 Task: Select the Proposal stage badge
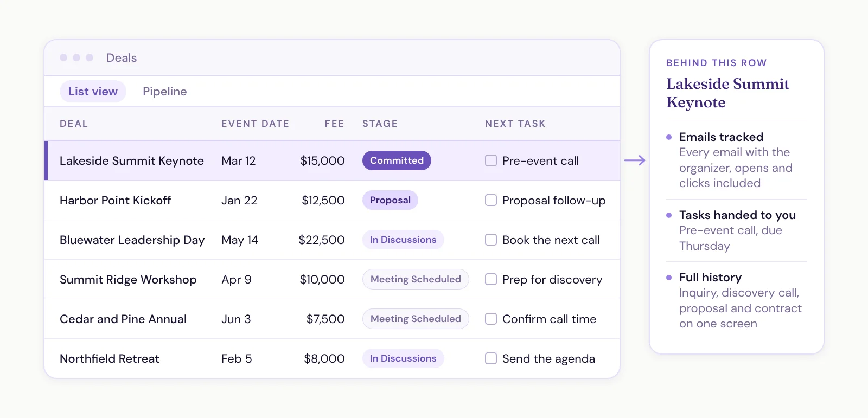(x=390, y=200)
